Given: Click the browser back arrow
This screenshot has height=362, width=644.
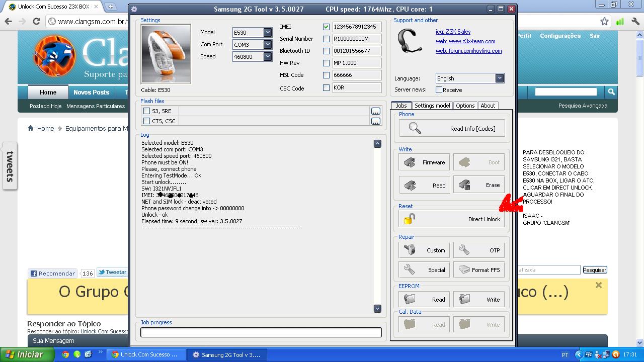Looking at the screenshot, I should (8, 21).
